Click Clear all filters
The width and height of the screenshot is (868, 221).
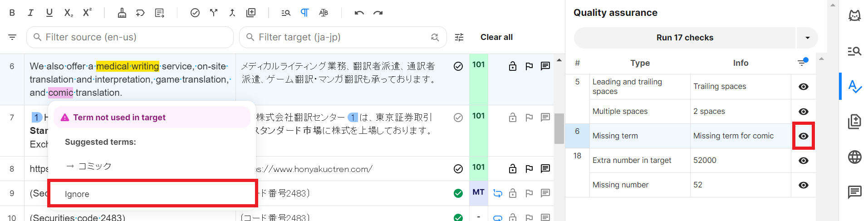coord(496,37)
